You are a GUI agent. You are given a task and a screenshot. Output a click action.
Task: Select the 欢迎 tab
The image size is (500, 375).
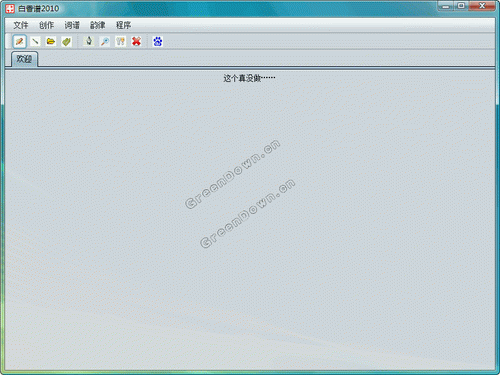[x=24, y=59]
